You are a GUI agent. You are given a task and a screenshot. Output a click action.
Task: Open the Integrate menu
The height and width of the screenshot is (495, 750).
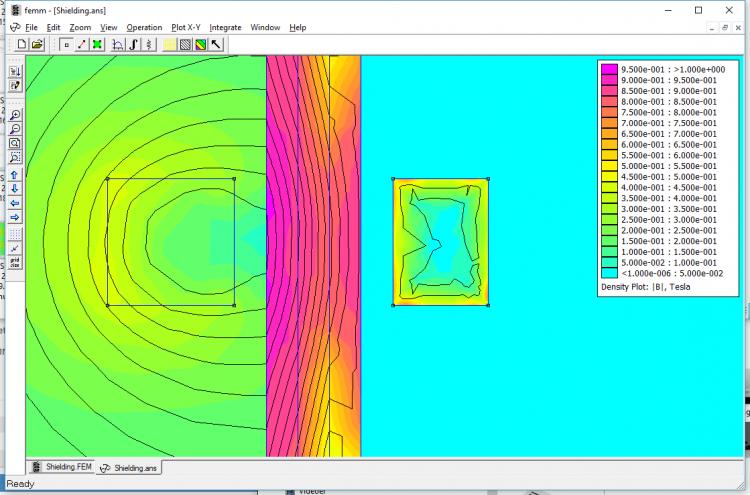coord(225,27)
